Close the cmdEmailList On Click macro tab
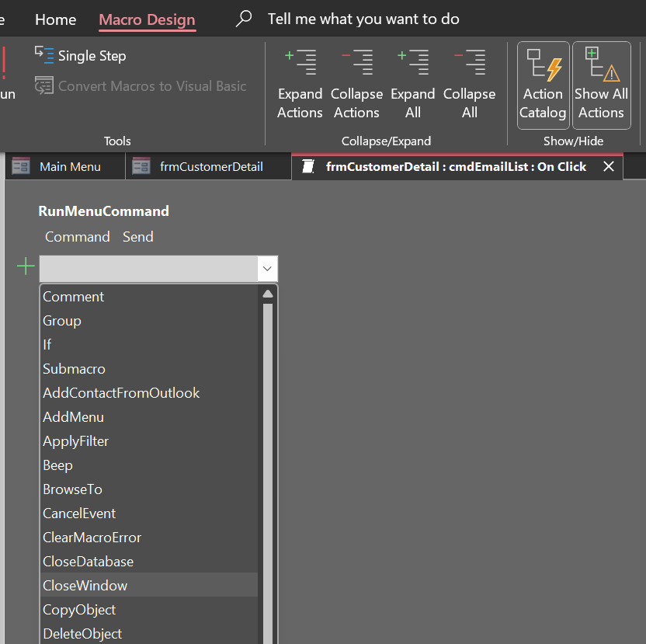Viewport: 646px width, 644px height. (x=609, y=166)
